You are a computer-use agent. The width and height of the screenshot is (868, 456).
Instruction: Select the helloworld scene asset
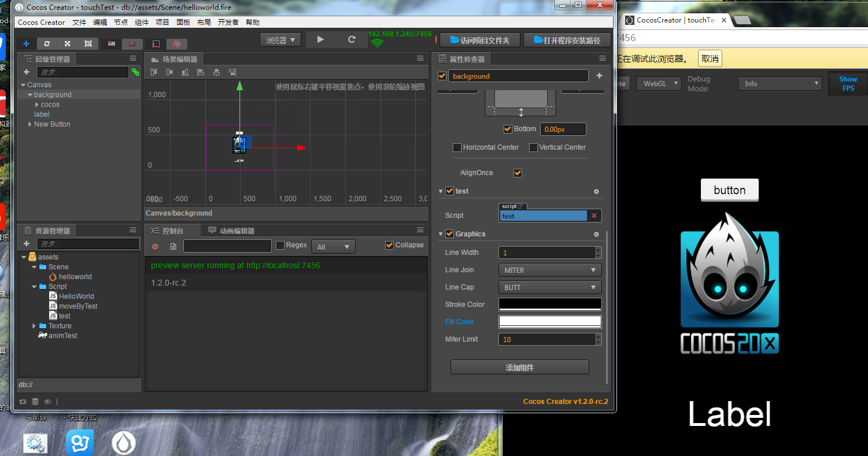click(x=75, y=277)
